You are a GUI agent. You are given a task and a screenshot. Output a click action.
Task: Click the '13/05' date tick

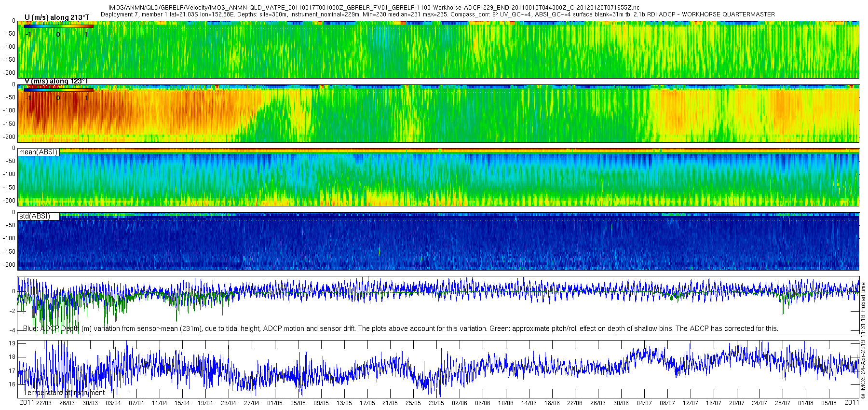click(344, 403)
